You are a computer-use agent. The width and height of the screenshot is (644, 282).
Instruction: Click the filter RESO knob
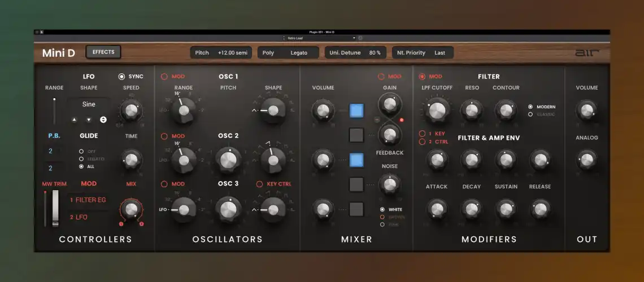coord(472,110)
